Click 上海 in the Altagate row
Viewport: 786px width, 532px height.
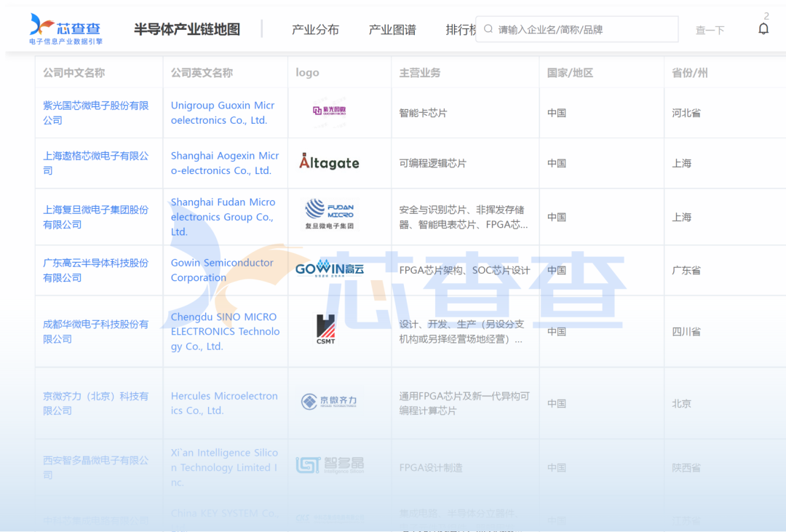(681, 163)
